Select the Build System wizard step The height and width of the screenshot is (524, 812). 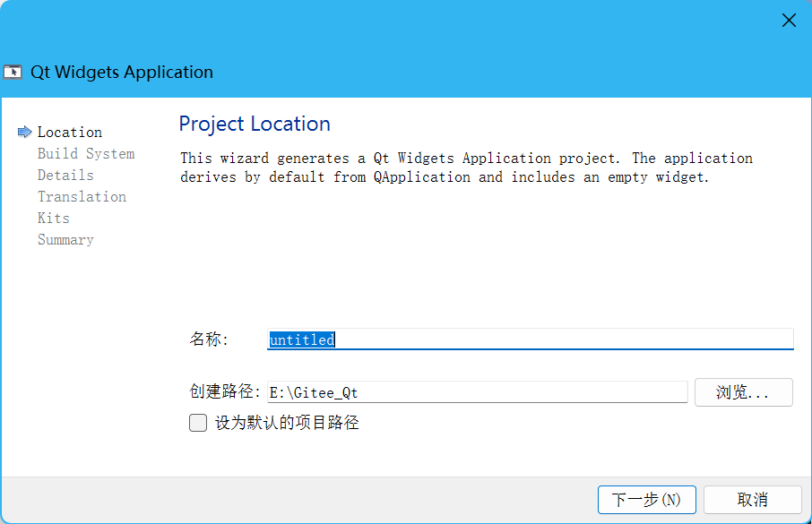pos(86,154)
